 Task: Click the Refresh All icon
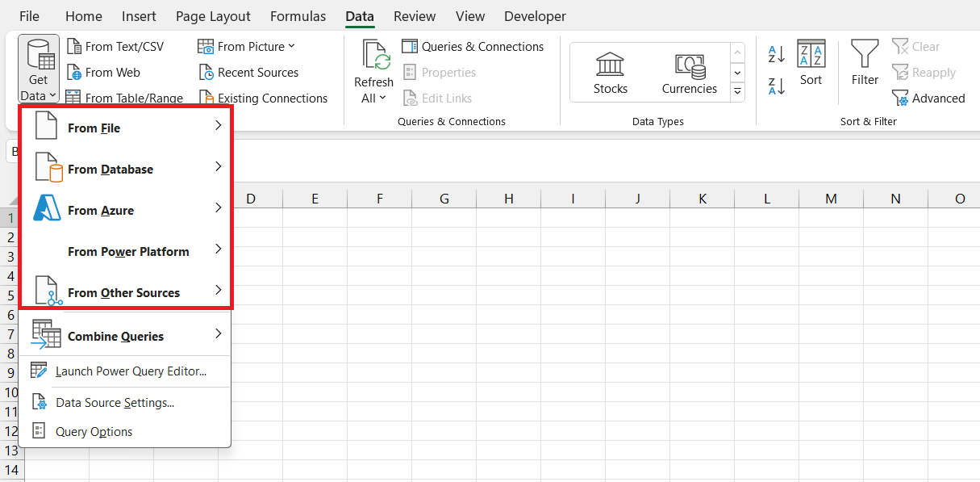[374, 55]
